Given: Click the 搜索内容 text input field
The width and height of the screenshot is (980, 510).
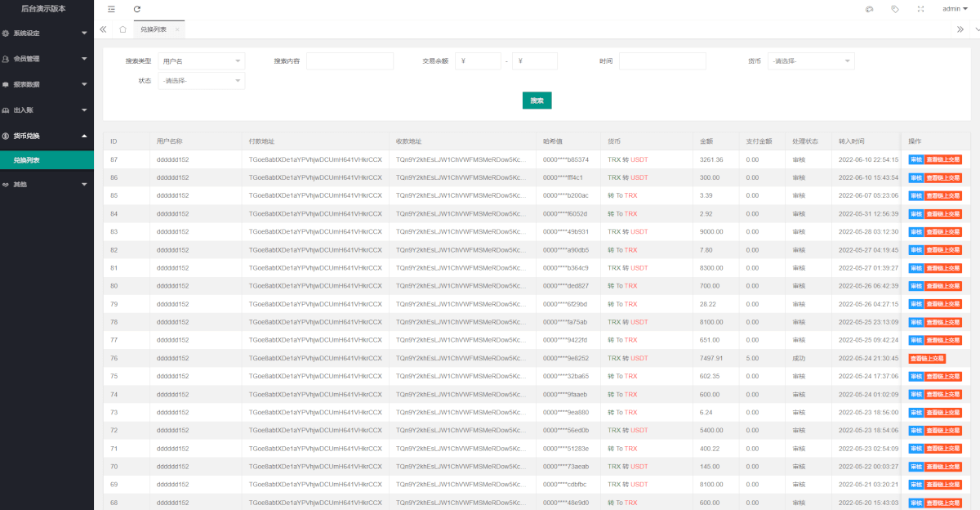Looking at the screenshot, I should (x=350, y=61).
